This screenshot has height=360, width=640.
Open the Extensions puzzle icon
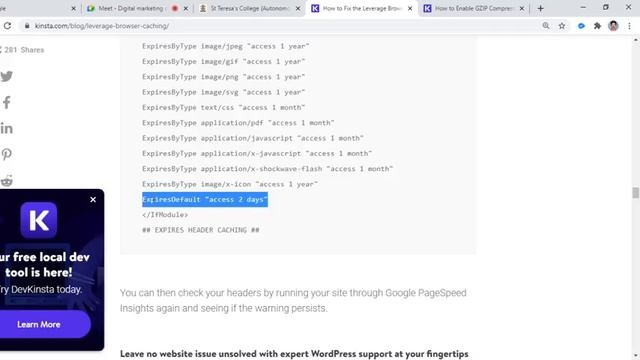(597, 26)
